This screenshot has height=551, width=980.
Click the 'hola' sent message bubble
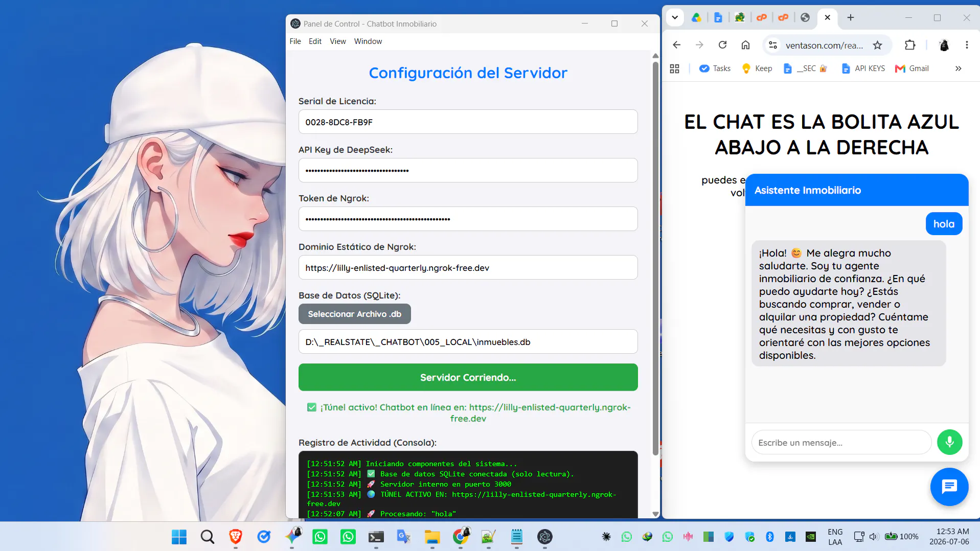(944, 224)
